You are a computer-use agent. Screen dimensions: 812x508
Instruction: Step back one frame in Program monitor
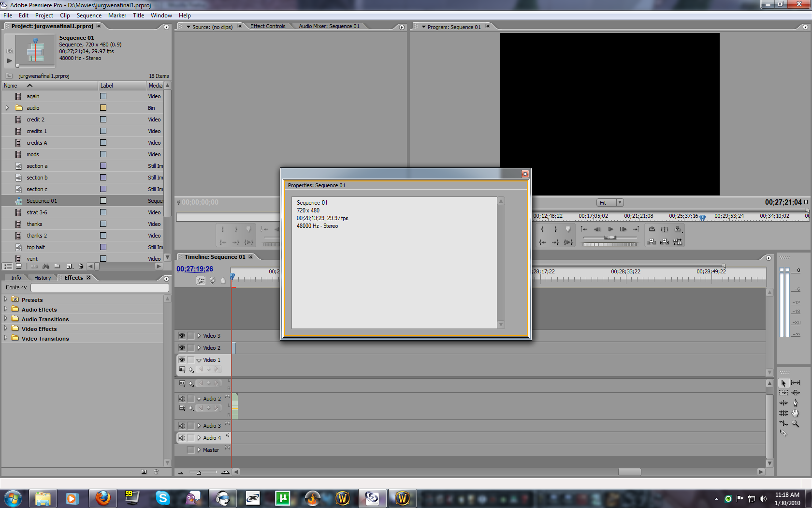pyautogui.click(x=597, y=229)
